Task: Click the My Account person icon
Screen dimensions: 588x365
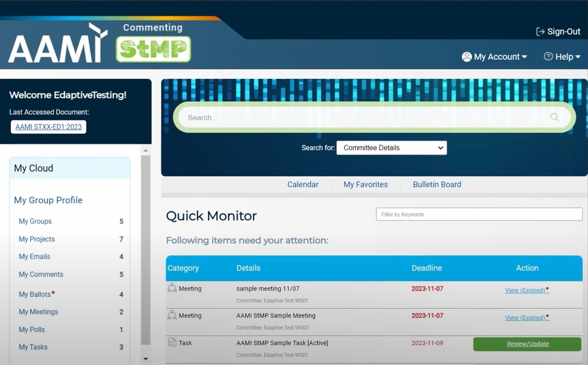Action: point(466,57)
